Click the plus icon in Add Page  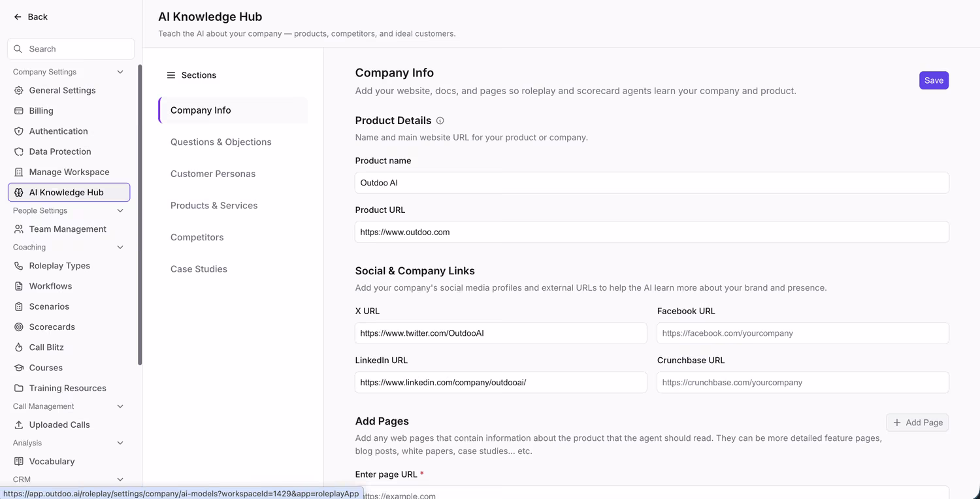(x=897, y=423)
